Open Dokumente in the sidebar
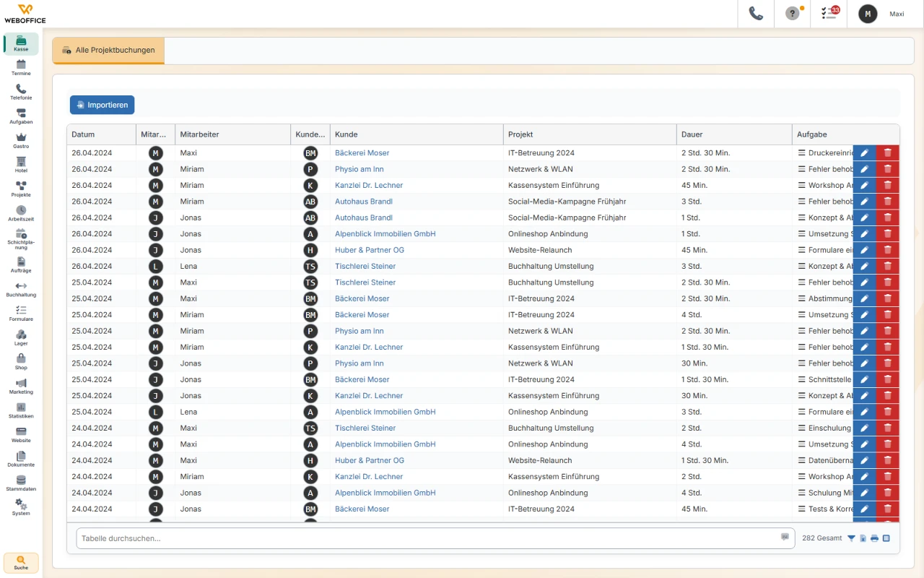Screen dimensions: 924x578 21,460
